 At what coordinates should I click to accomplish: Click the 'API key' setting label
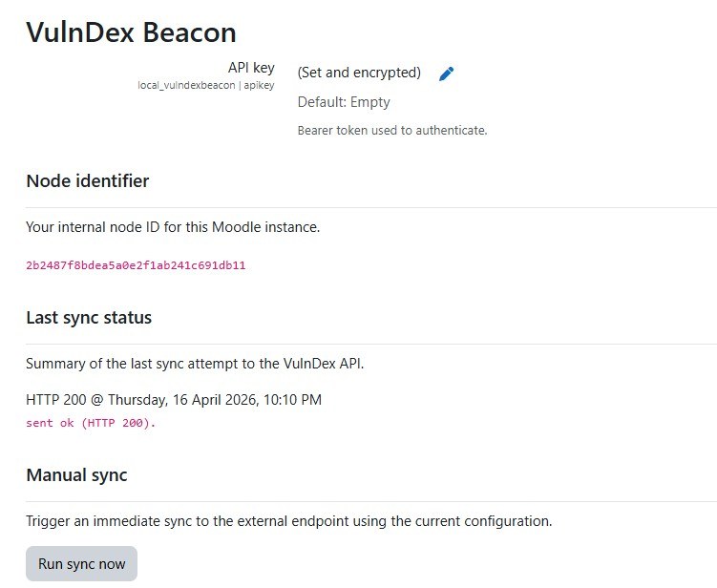point(251,68)
